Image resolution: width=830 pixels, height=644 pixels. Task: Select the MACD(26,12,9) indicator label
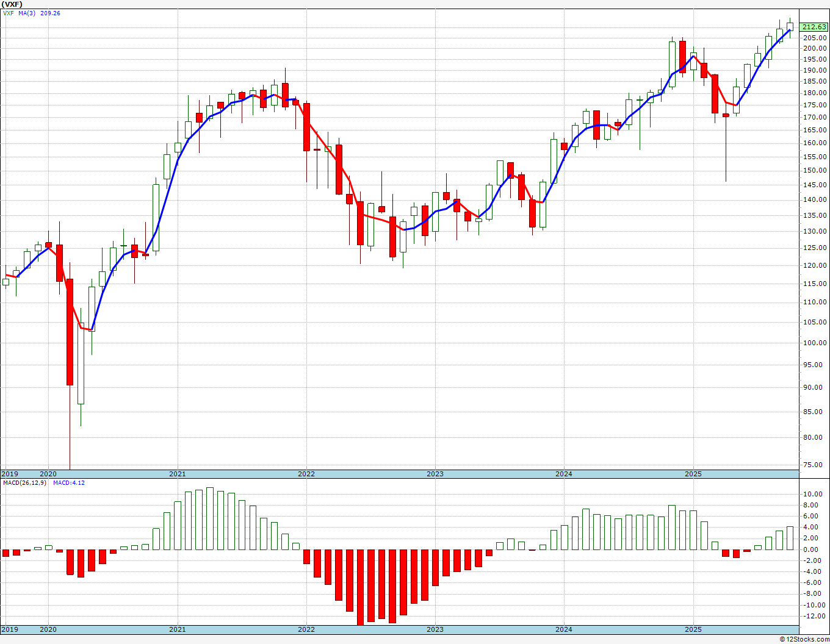point(25,483)
